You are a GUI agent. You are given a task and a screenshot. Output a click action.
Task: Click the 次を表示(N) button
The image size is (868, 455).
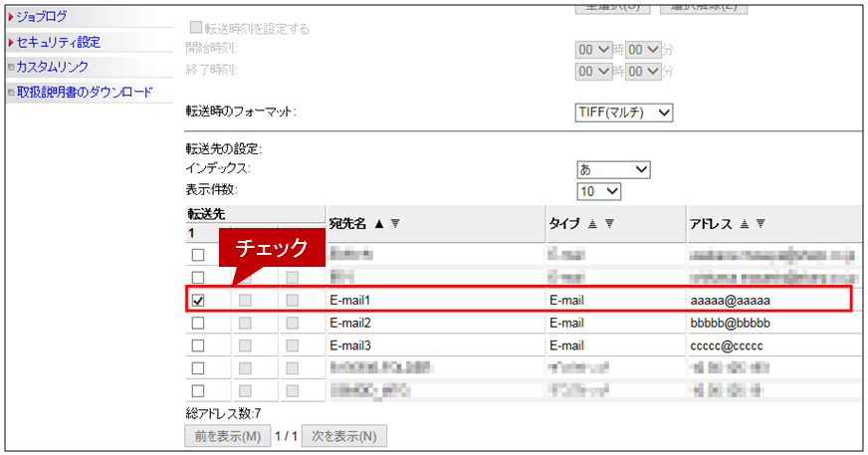pyautogui.click(x=343, y=436)
